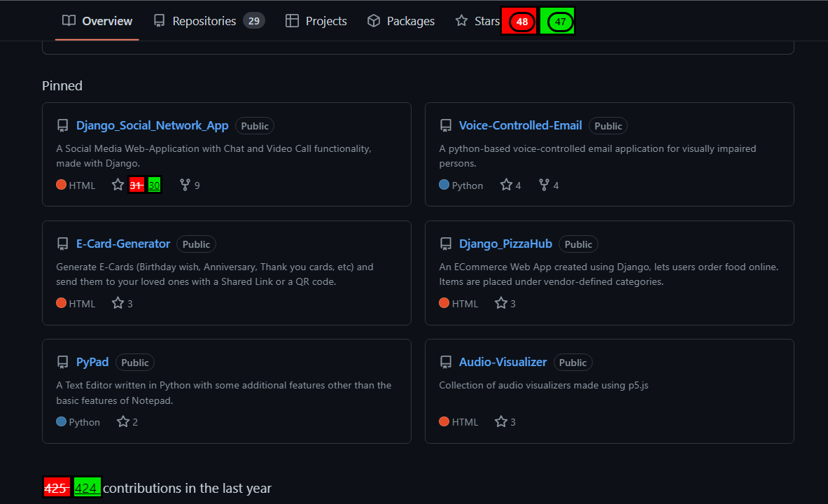This screenshot has width=828, height=504.
Task: Open Django_Social_Network_App repository
Action: (152, 126)
